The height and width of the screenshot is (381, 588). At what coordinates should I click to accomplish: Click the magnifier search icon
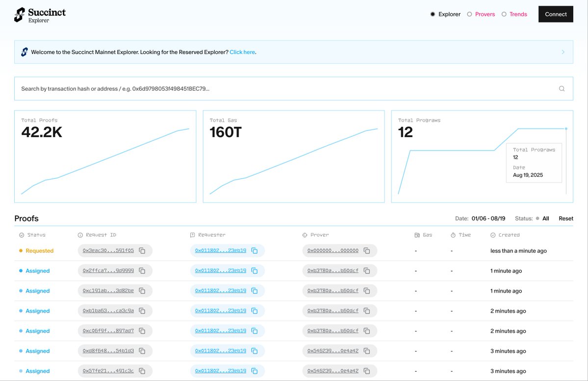pos(562,88)
